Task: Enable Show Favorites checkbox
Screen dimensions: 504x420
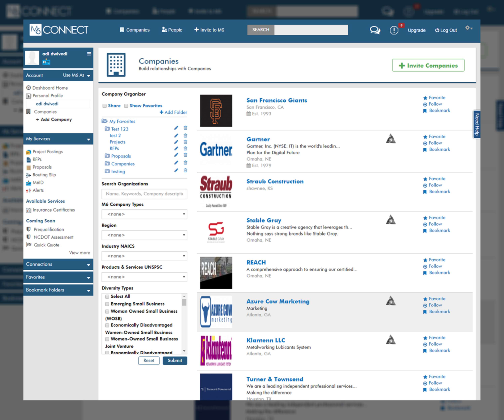Action: tap(126, 106)
